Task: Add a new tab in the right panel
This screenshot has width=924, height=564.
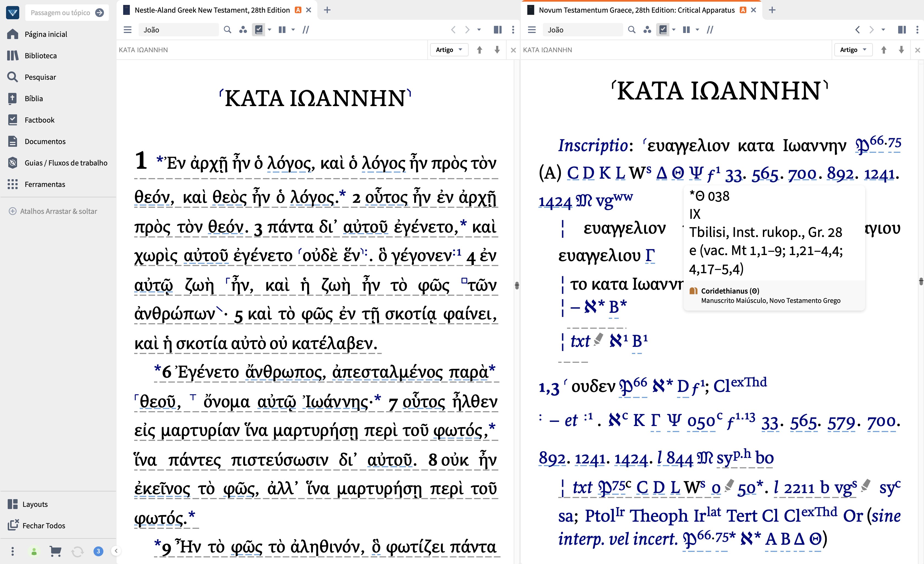Action: [772, 10]
